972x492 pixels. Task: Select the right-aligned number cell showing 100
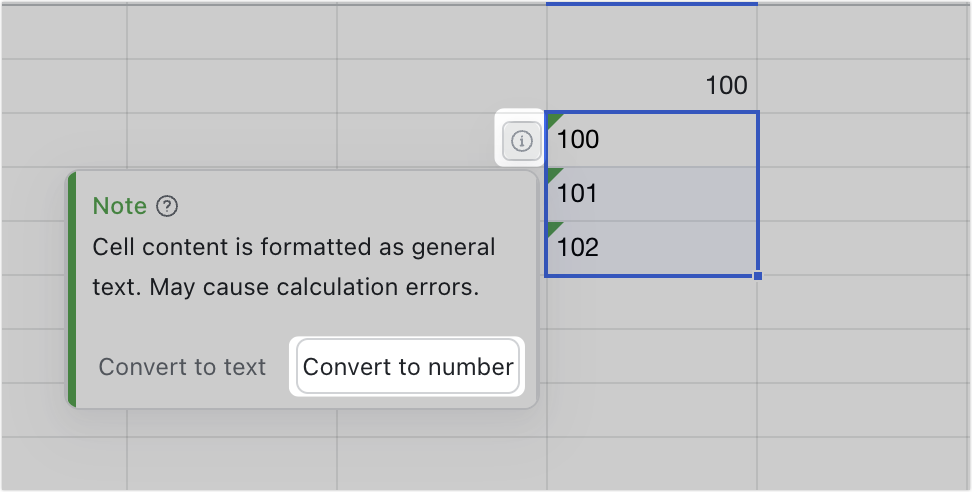652,85
